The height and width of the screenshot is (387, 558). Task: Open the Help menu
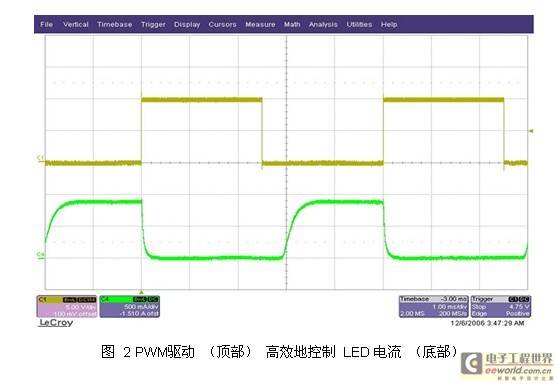click(x=389, y=24)
